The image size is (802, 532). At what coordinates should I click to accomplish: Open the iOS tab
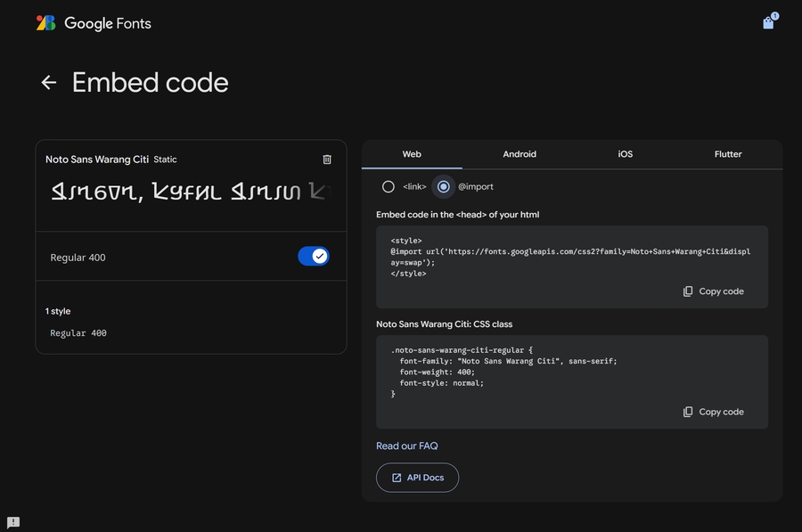[626, 154]
